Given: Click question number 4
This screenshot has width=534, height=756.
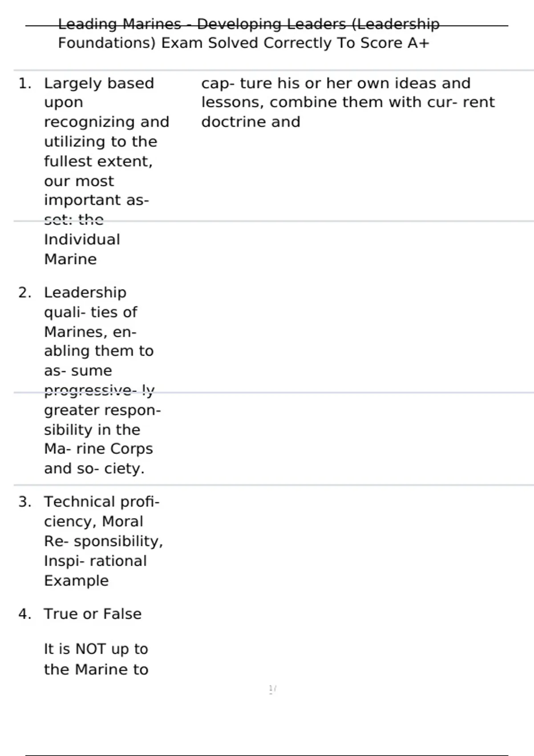Looking at the screenshot, I should coord(25,614).
